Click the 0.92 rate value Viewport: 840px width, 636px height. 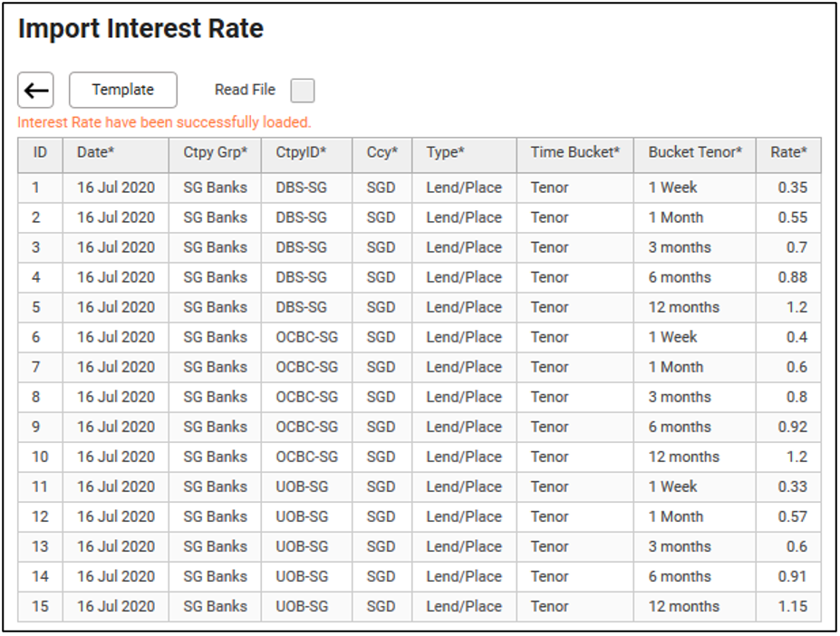coord(792,427)
